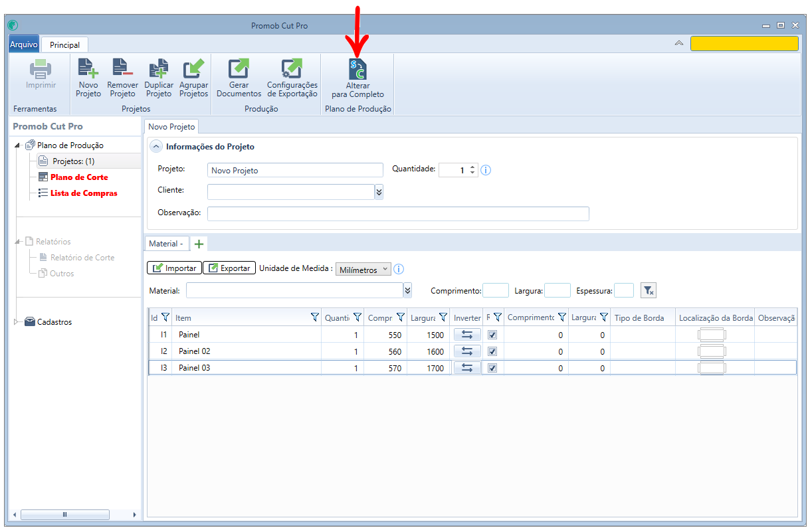Screen dimensions: 808x532
Task: Select the Principal ribbon tab
Action: pyautogui.click(x=64, y=44)
